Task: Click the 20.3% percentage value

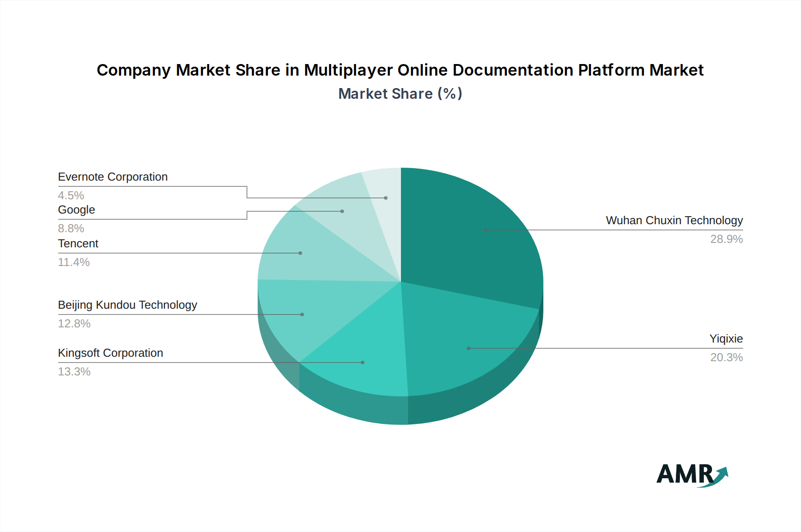Action: [726, 358]
